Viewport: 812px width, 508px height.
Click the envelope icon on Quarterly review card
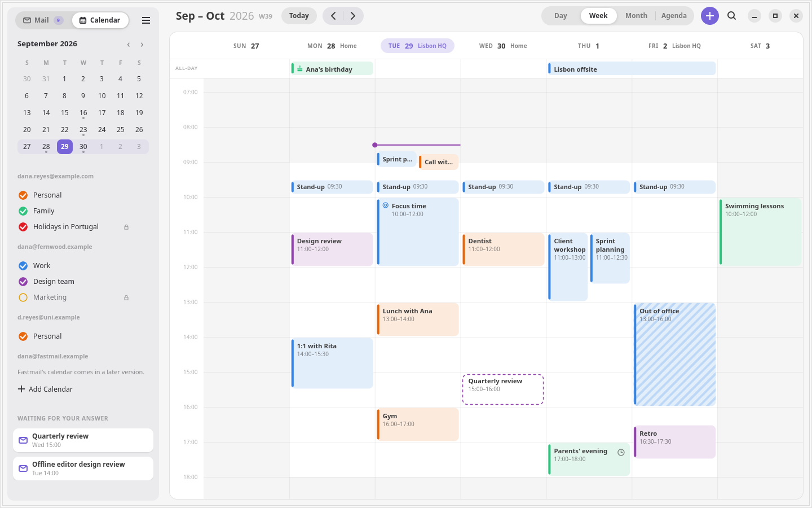pos(23,440)
